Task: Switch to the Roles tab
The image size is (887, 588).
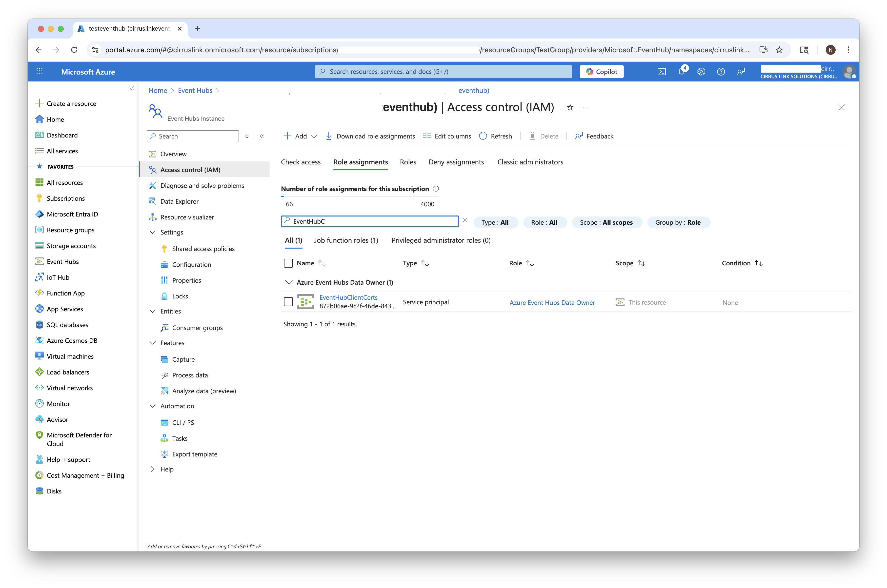Action: click(408, 162)
